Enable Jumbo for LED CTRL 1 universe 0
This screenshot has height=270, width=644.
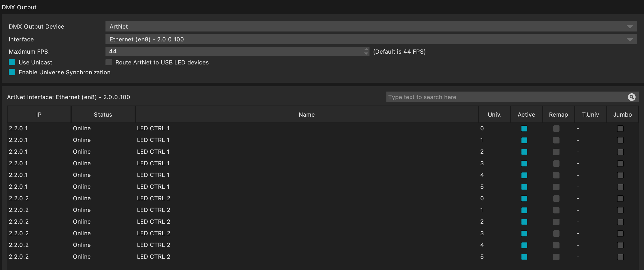(620, 129)
